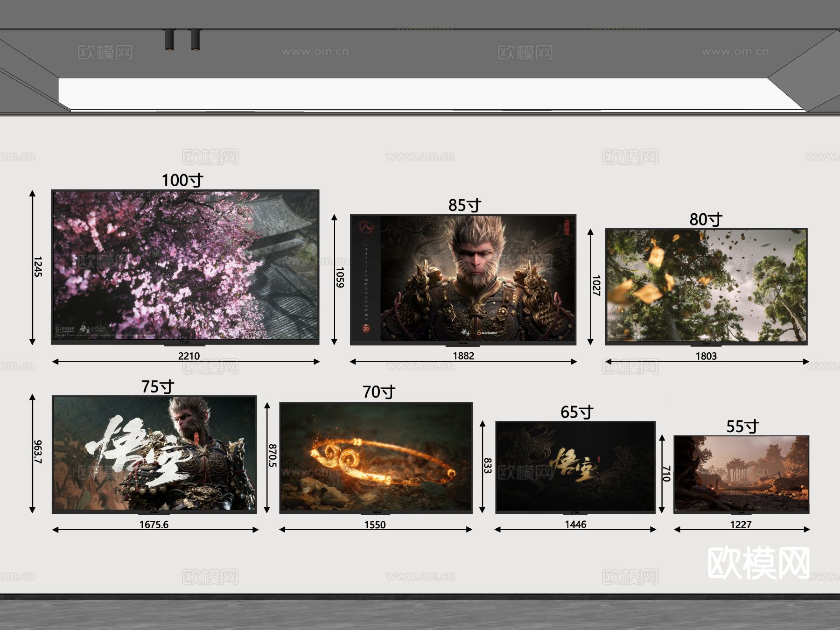Screen dimensions: 840x630
Task: Pick the '870.5' height dimension value
Action: pos(273,456)
